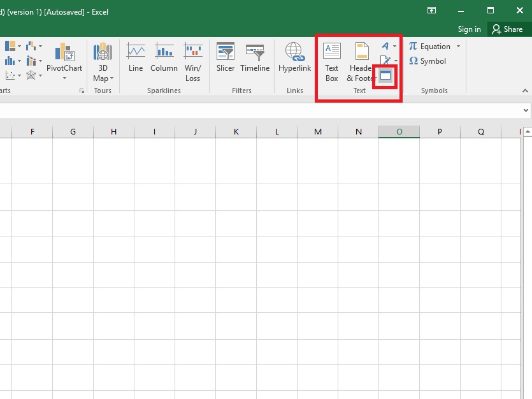This screenshot has width=532, height=399.
Task: Open the scatter chart dropdown arrow
Action: (x=19, y=75)
